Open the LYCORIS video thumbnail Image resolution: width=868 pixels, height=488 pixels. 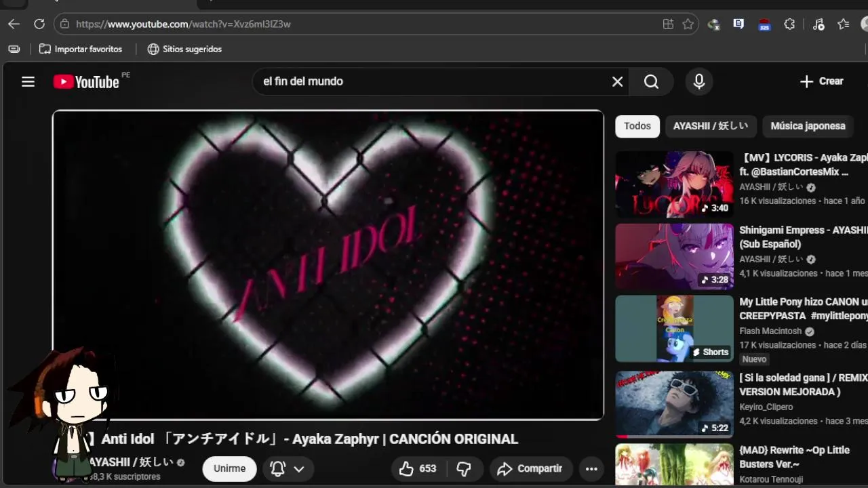coord(674,184)
